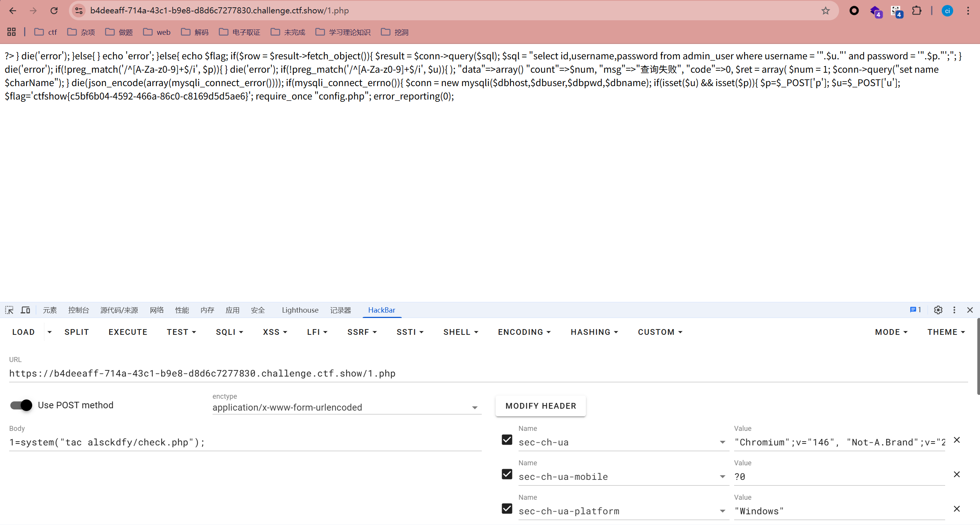Turn off Use POST method switch

pyautogui.click(x=21, y=405)
